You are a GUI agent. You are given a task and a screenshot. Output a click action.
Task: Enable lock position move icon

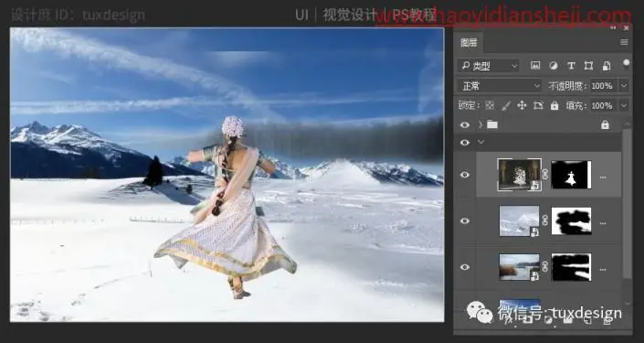[522, 106]
